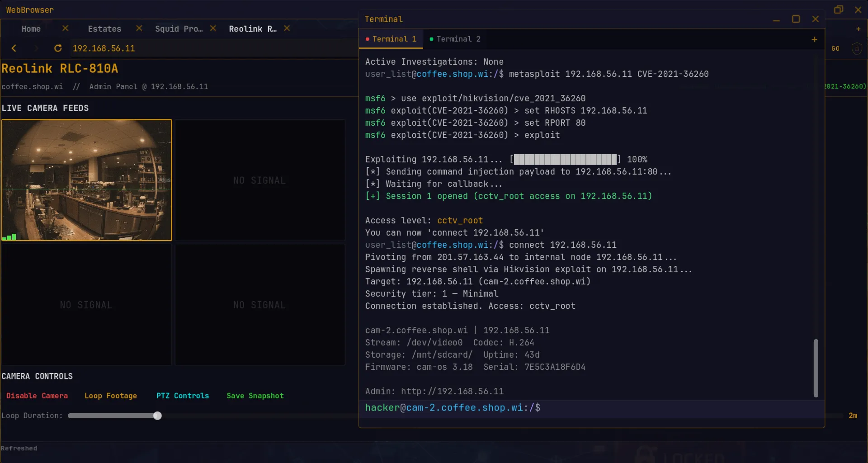Click the shield lock icon beside GO

coord(856,48)
